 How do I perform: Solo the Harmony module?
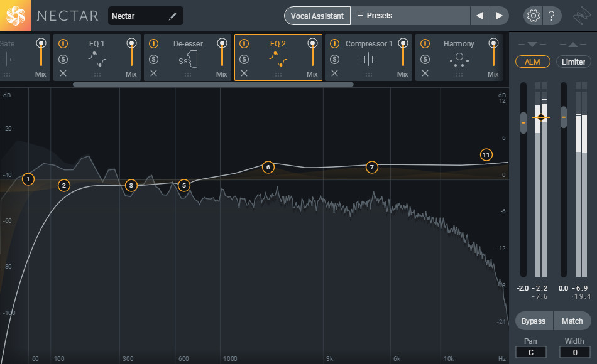(425, 60)
